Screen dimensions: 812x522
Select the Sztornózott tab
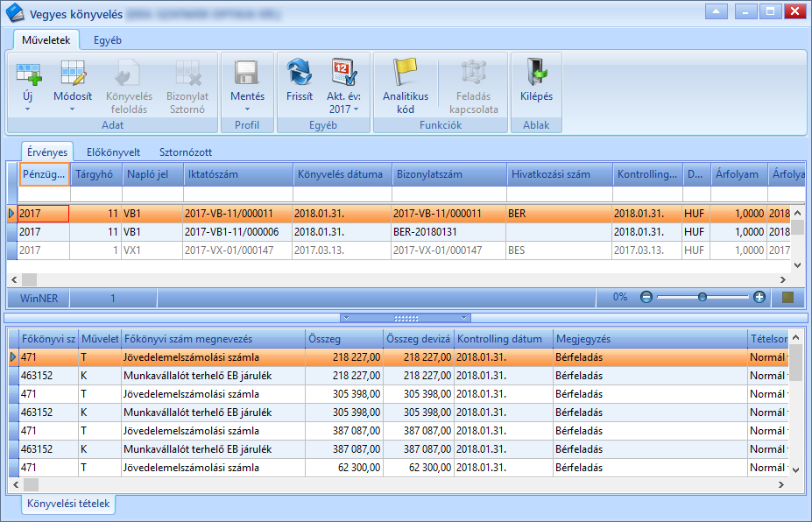(186, 152)
